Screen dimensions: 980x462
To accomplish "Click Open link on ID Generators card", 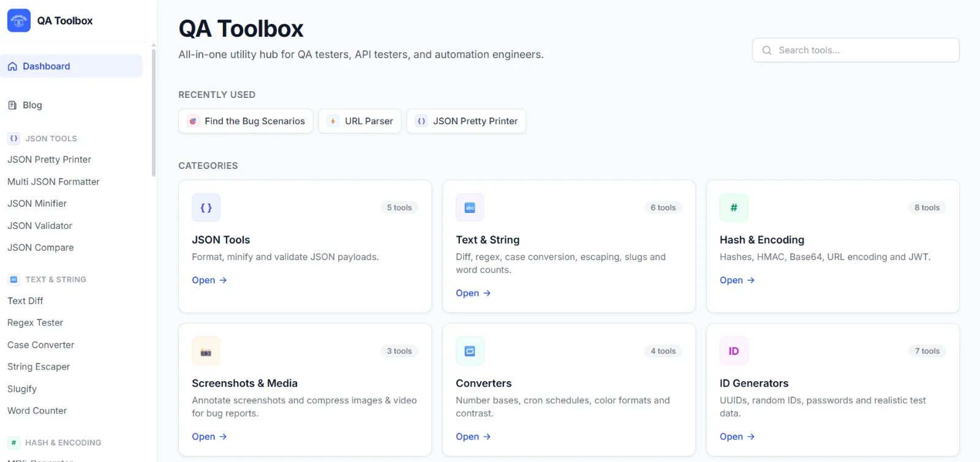I will point(737,437).
